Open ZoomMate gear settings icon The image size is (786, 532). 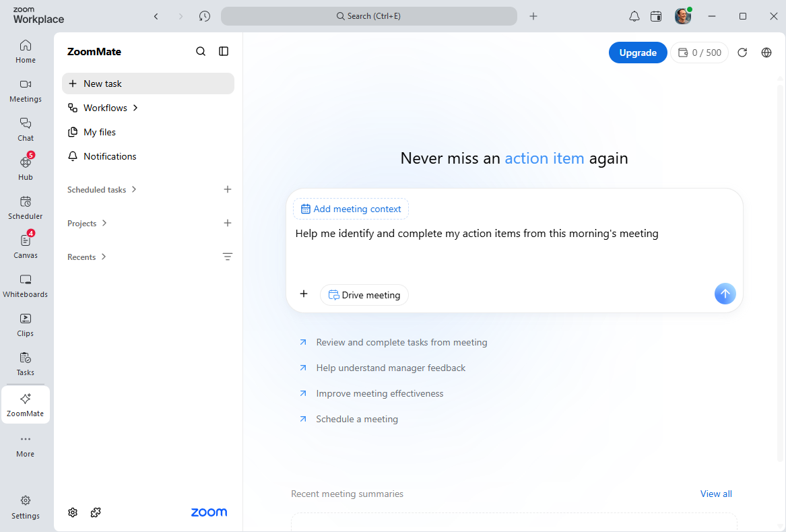pos(73,512)
